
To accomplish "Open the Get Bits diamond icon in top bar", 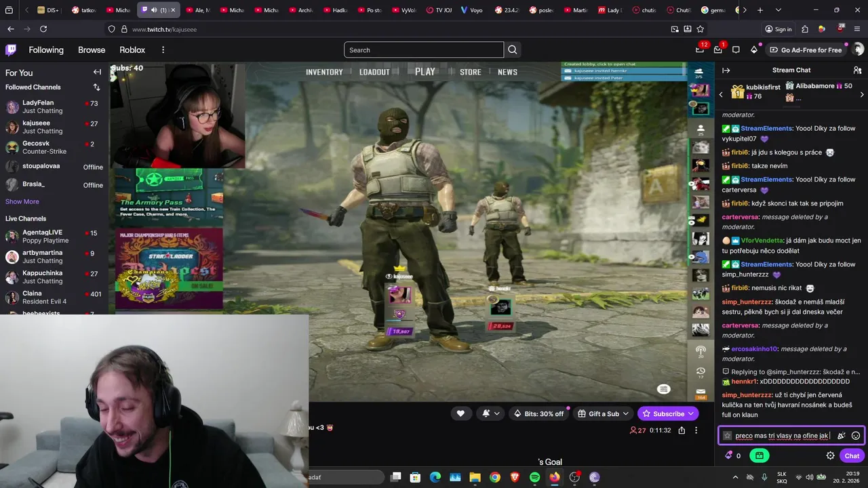I will pos(753,49).
